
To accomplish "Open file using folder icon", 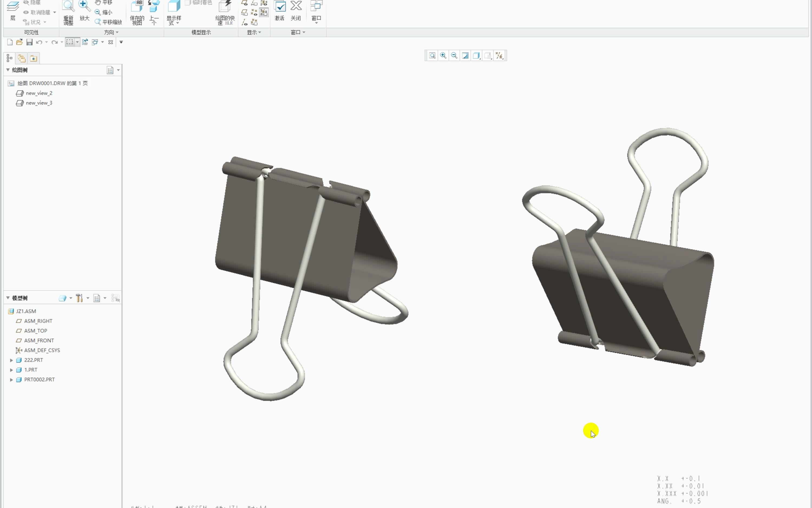I will (19, 42).
